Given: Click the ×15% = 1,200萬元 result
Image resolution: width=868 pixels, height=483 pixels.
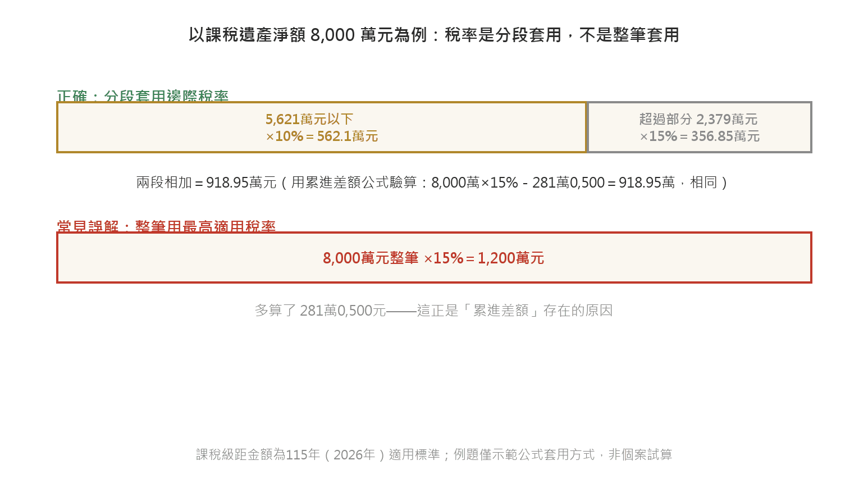Looking at the screenshot, I should pos(484,258).
